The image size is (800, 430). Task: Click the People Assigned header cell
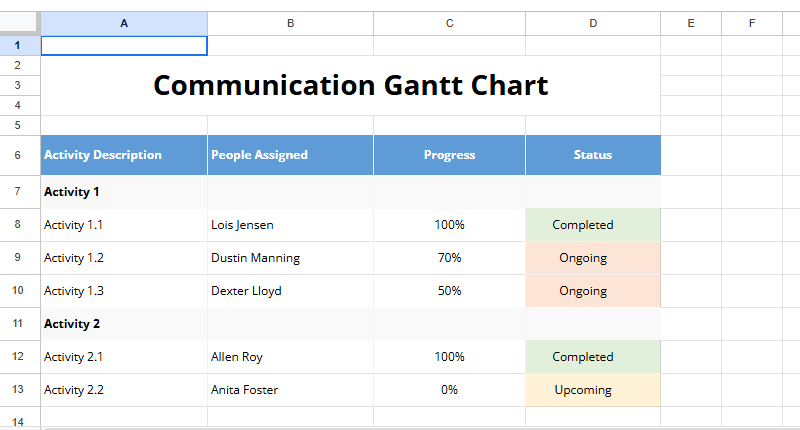[x=260, y=155]
